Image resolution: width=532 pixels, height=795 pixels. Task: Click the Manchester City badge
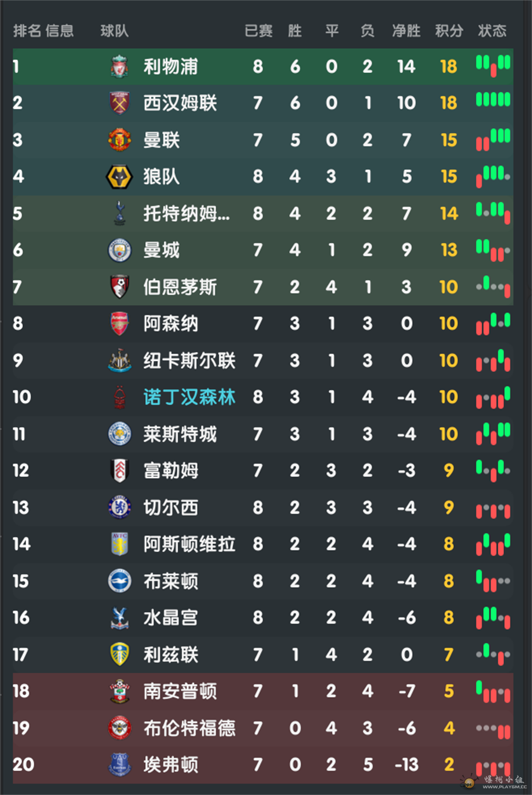click(x=119, y=250)
